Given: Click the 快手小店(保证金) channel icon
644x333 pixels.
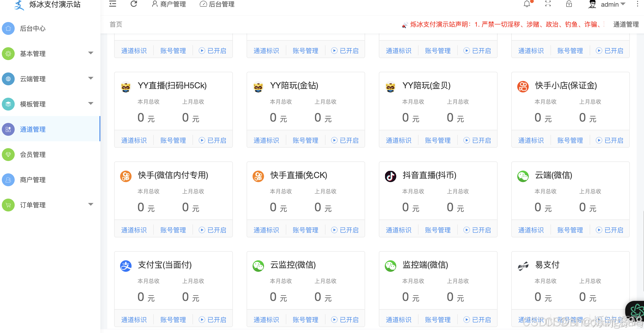Looking at the screenshot, I should coord(523,86).
